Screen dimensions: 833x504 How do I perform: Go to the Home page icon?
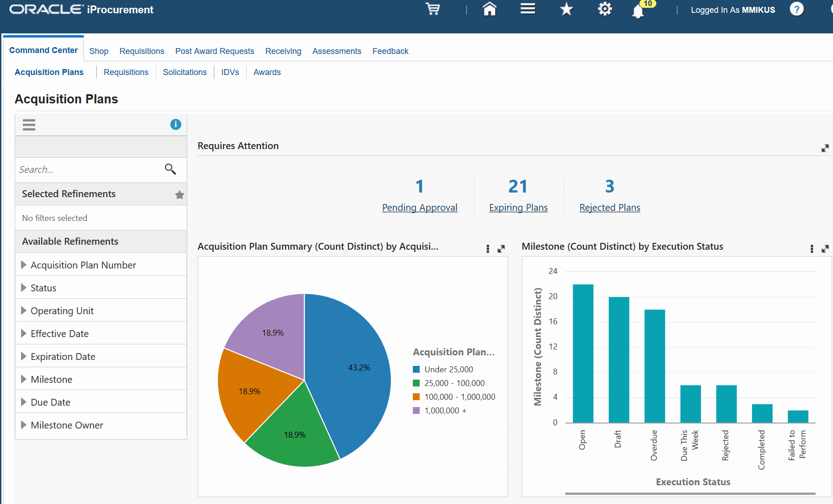click(x=489, y=9)
